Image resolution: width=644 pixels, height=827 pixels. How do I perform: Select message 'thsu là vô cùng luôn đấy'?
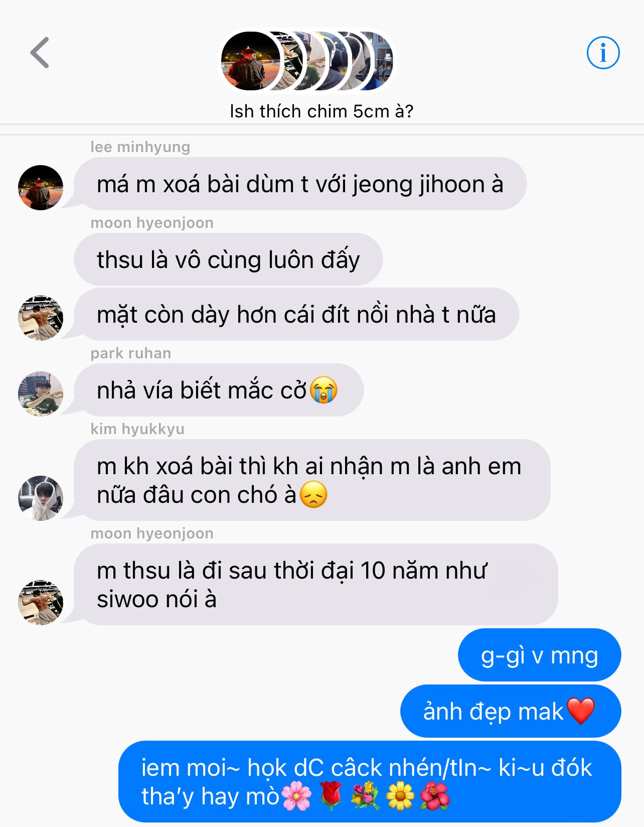(x=228, y=260)
